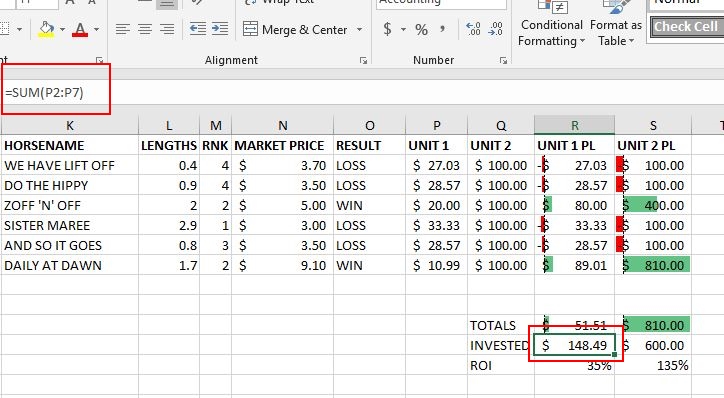Select column K header
The height and width of the screenshot is (398, 724).
tap(70, 126)
